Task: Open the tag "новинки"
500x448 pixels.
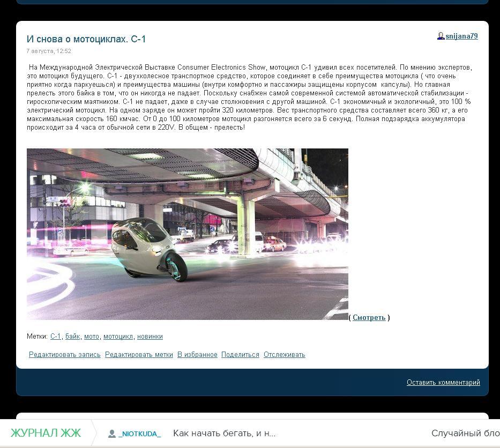Action: pyautogui.click(x=150, y=337)
